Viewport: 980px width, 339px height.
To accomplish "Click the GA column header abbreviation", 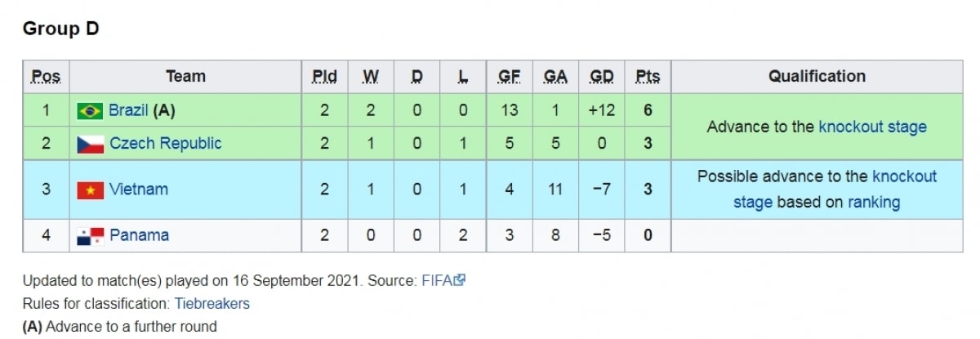I will point(555,77).
